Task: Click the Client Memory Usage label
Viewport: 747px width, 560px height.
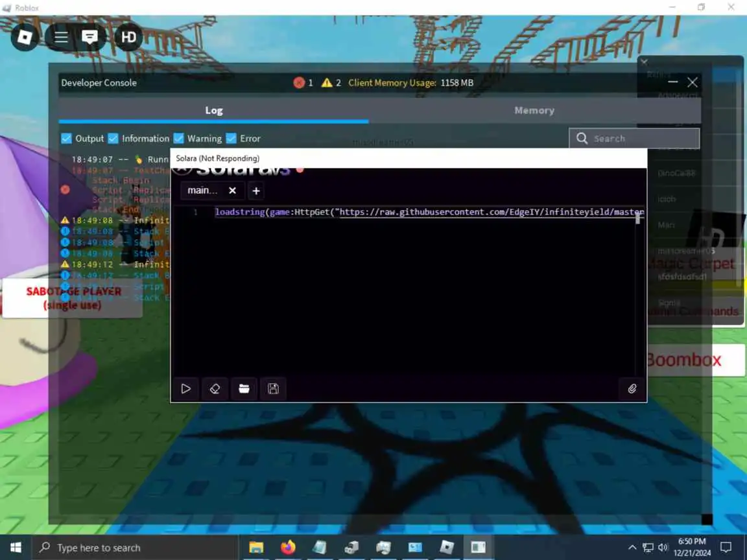Action: point(392,83)
